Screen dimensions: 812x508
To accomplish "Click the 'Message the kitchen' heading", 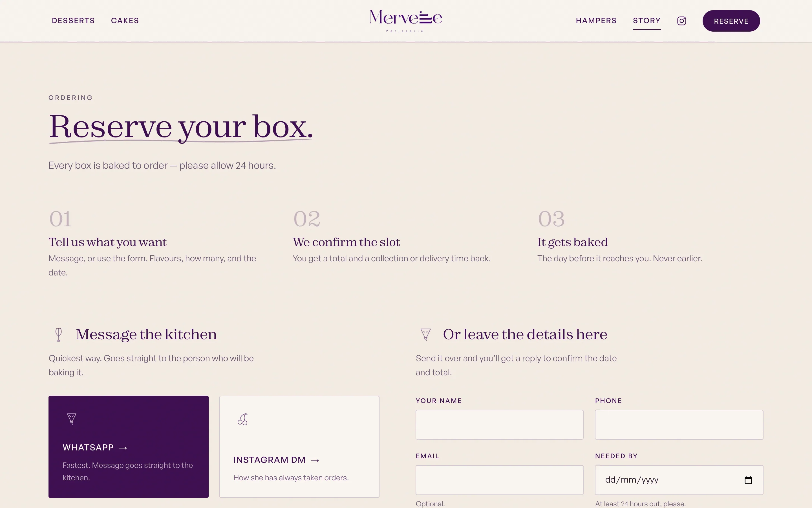I will click(146, 335).
